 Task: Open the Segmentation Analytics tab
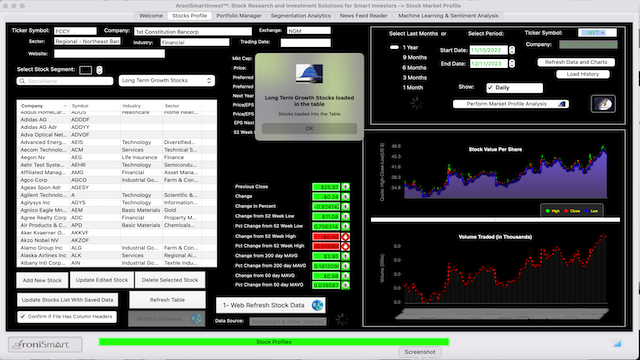tap(301, 16)
